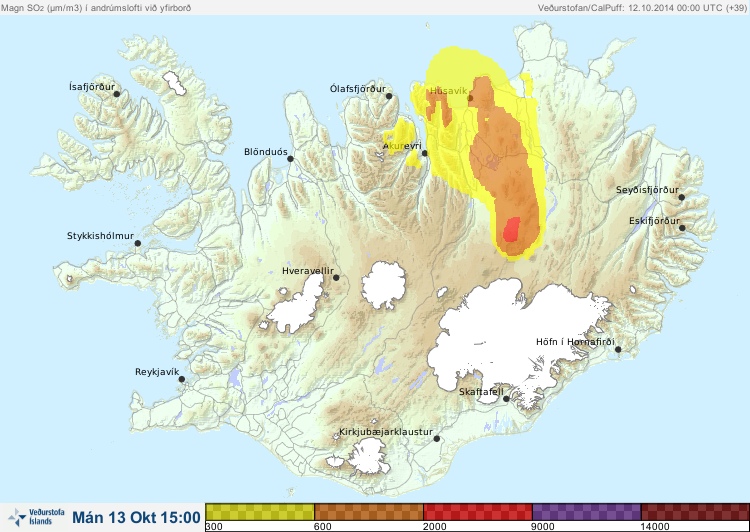Click the '300' legend value
Viewport: 750px width, 532px height.
coord(214,527)
